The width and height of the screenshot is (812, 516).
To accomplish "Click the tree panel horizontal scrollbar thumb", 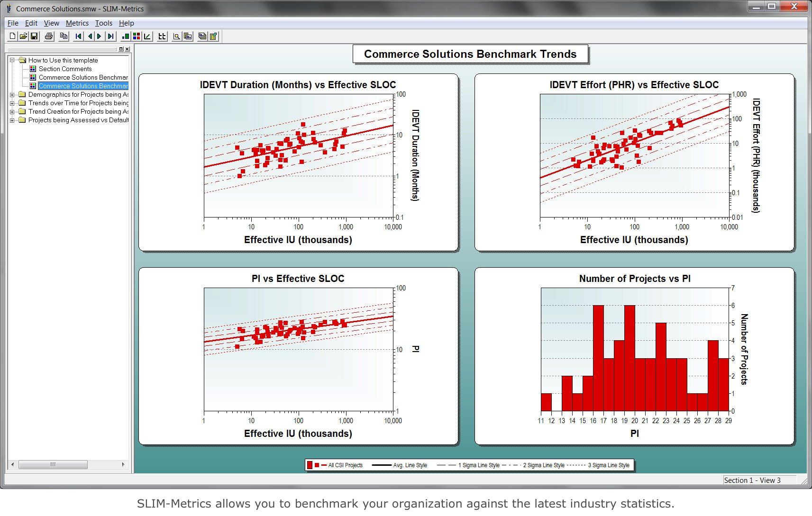I will (x=53, y=464).
